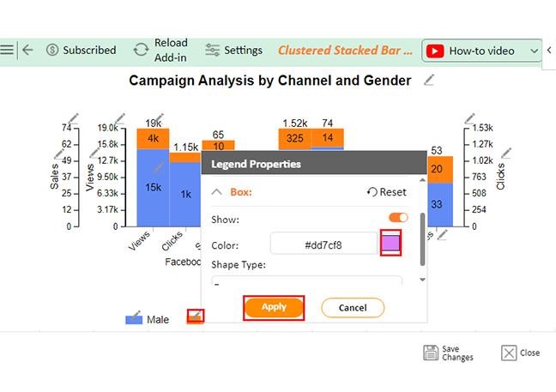This screenshot has height=392, width=556.
Task: Open the hamburger menu icon
Action: click(x=6, y=50)
